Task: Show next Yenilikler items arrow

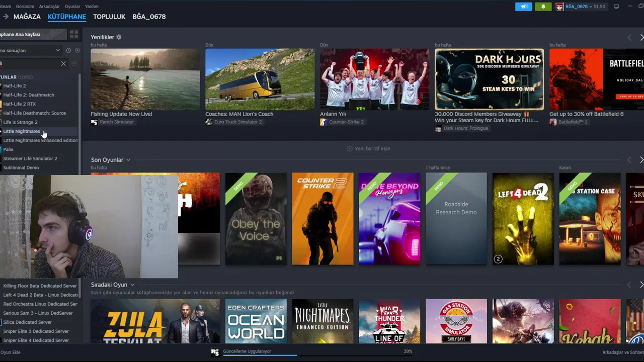Action: [x=641, y=38]
